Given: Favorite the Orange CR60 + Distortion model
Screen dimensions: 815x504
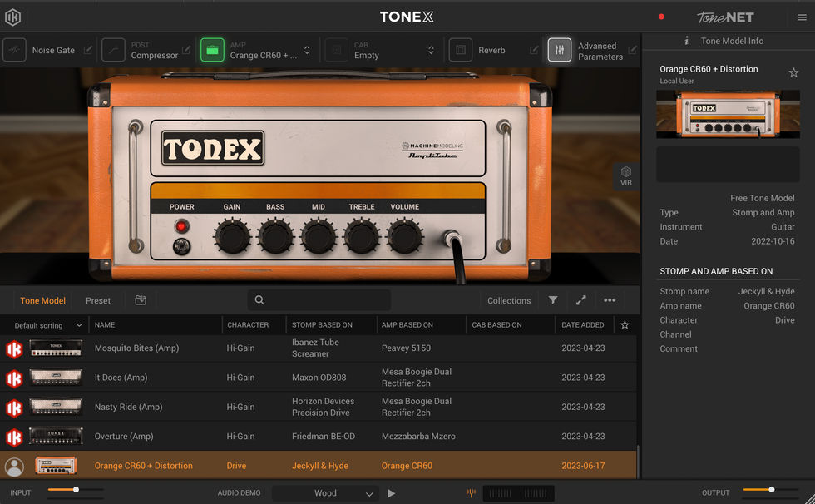Looking at the screenshot, I should (x=793, y=73).
